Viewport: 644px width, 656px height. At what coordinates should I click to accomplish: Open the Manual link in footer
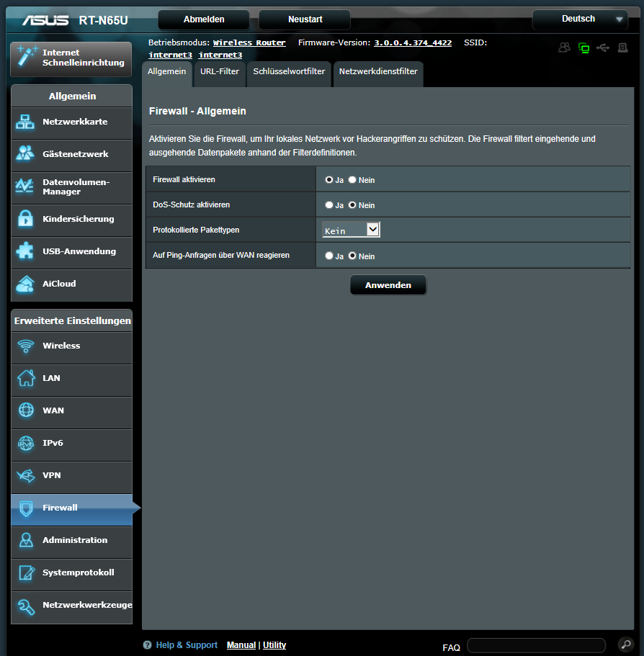point(241,645)
